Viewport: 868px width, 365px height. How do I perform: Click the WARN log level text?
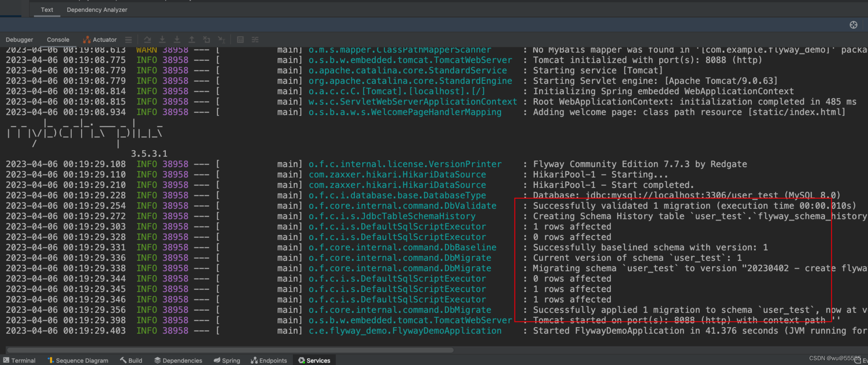pos(147,50)
